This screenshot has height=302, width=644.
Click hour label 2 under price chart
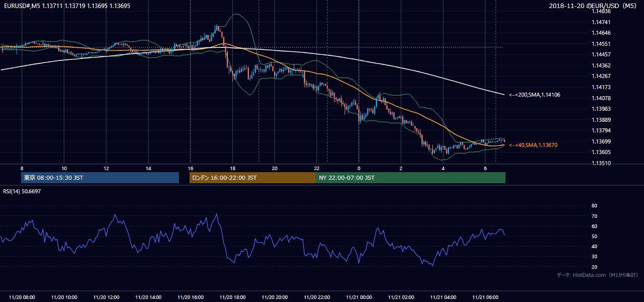pos(401,168)
